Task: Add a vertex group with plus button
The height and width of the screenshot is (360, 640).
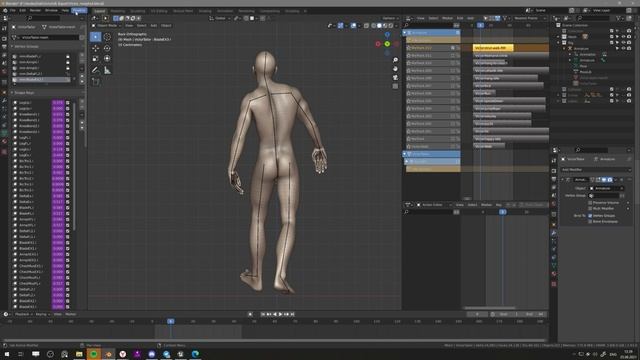Action: pos(82,55)
